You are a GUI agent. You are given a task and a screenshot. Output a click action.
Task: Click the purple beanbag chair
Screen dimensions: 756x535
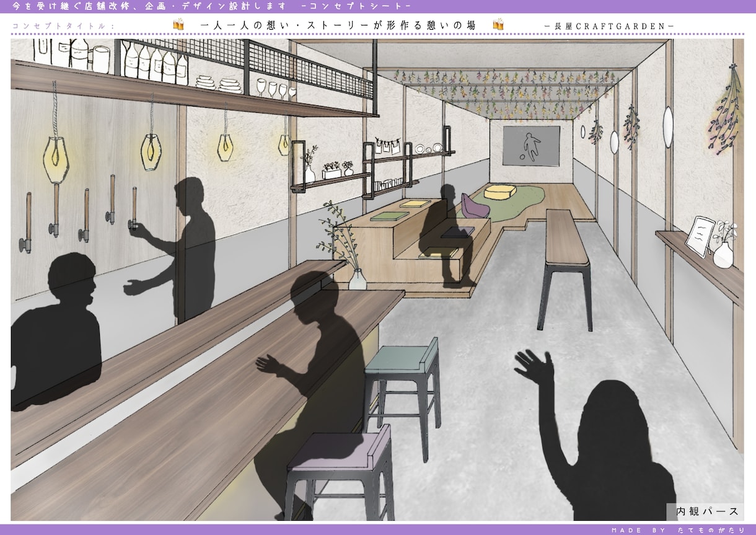click(x=475, y=207)
